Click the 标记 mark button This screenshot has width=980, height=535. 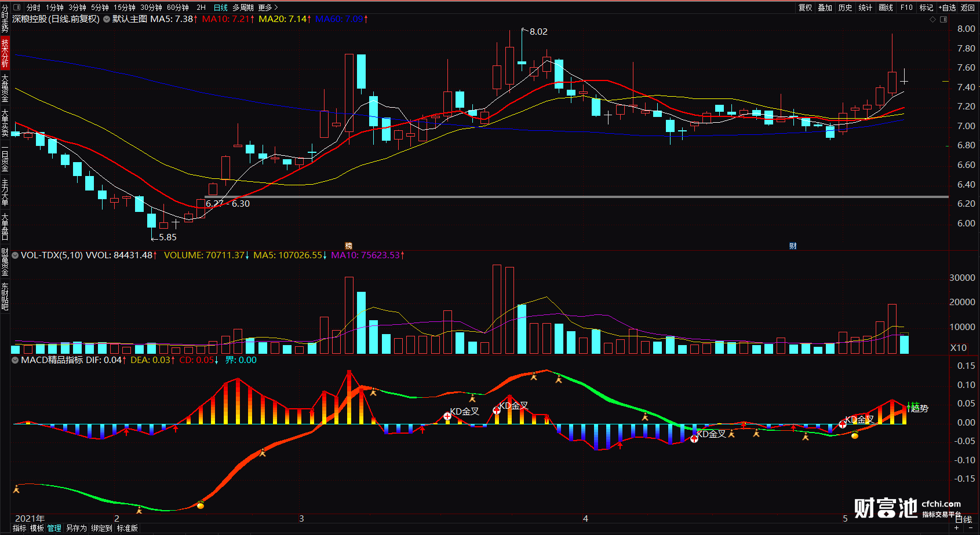(926, 8)
